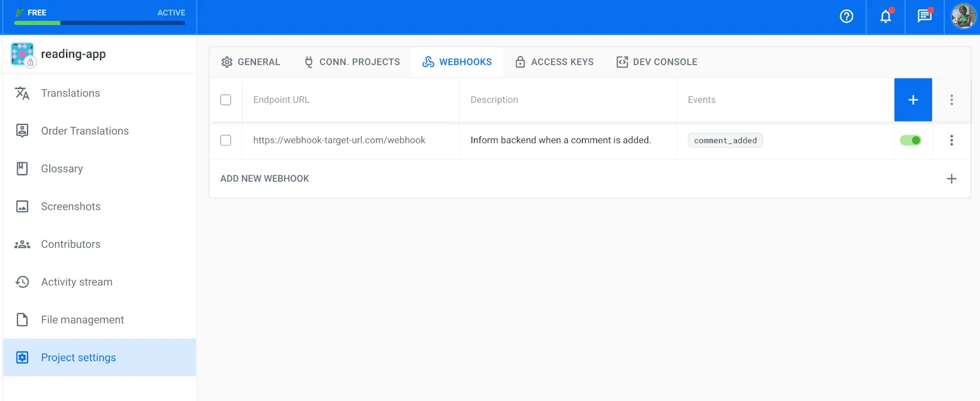
Task: Switch to the Dev Console tab
Action: pos(657,62)
